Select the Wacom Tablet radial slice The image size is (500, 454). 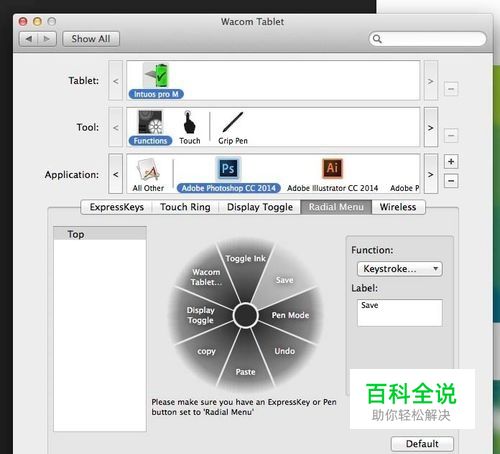(x=206, y=277)
